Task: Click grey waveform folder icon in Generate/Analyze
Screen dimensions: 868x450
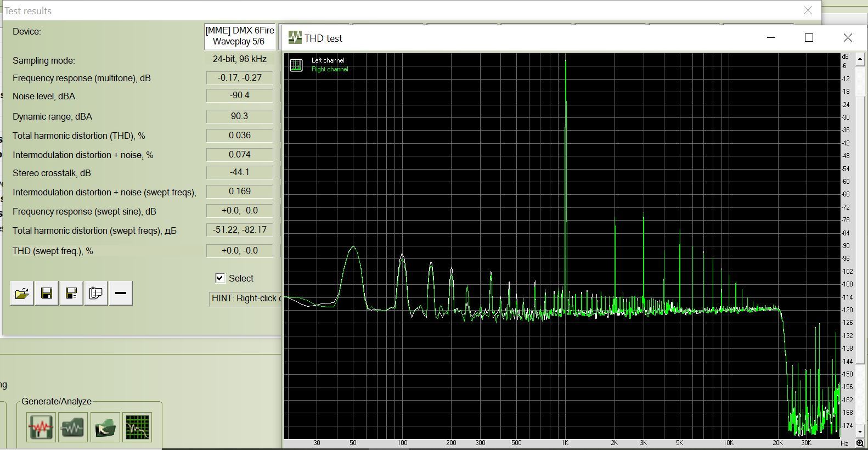Action: coord(73,427)
